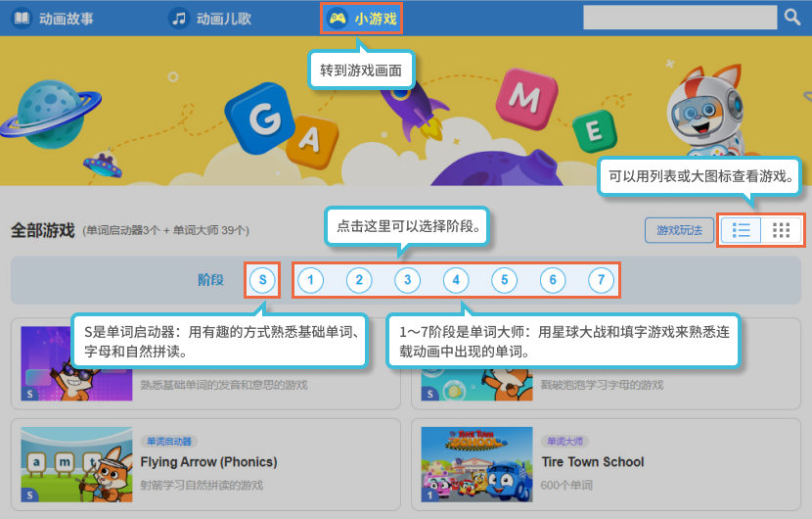812x519 pixels.
Task: Choose stage 2 filter circle
Action: pos(359,281)
